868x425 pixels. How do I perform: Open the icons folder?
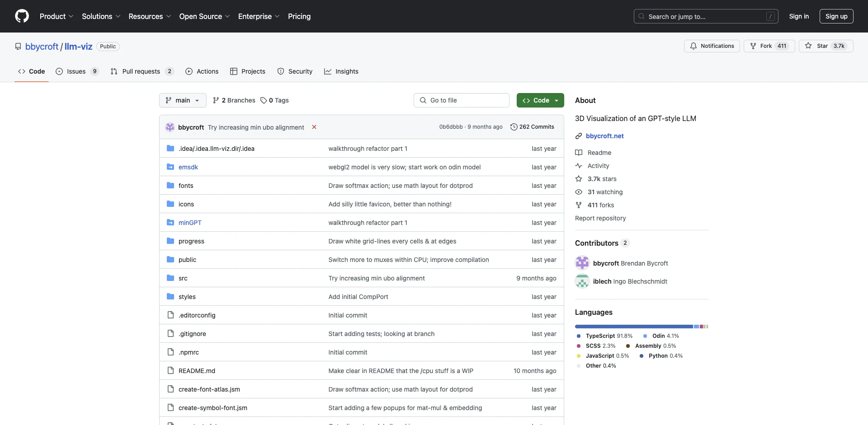point(186,204)
